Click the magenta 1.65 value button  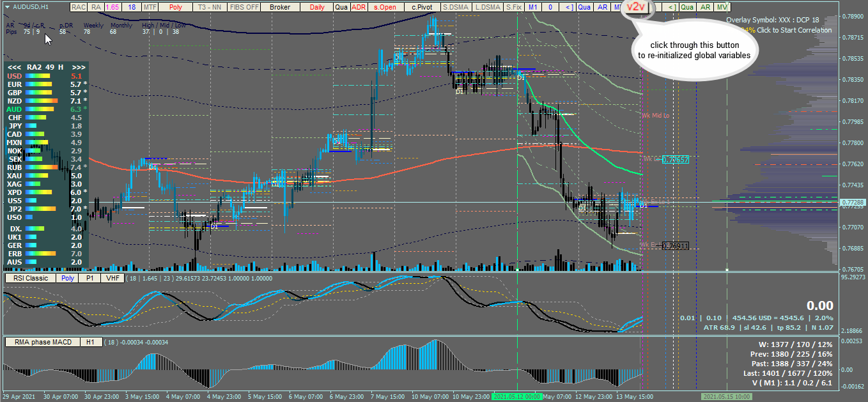click(112, 7)
